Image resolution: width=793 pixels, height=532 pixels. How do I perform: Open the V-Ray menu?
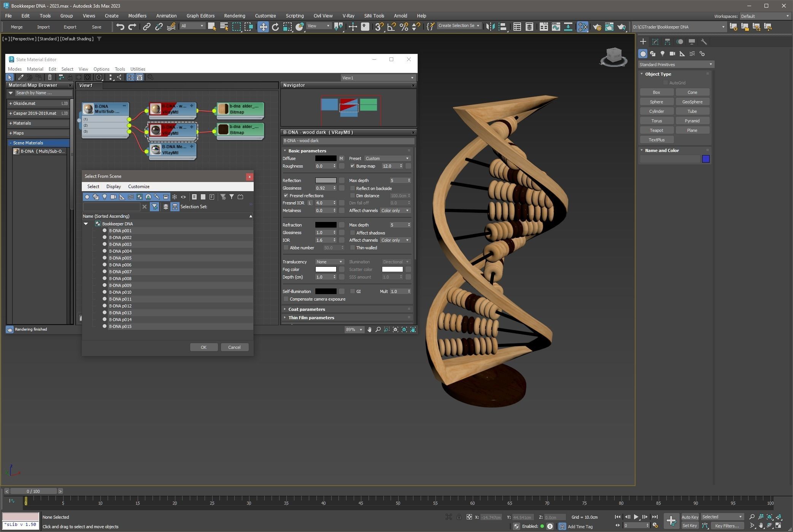[348, 16]
